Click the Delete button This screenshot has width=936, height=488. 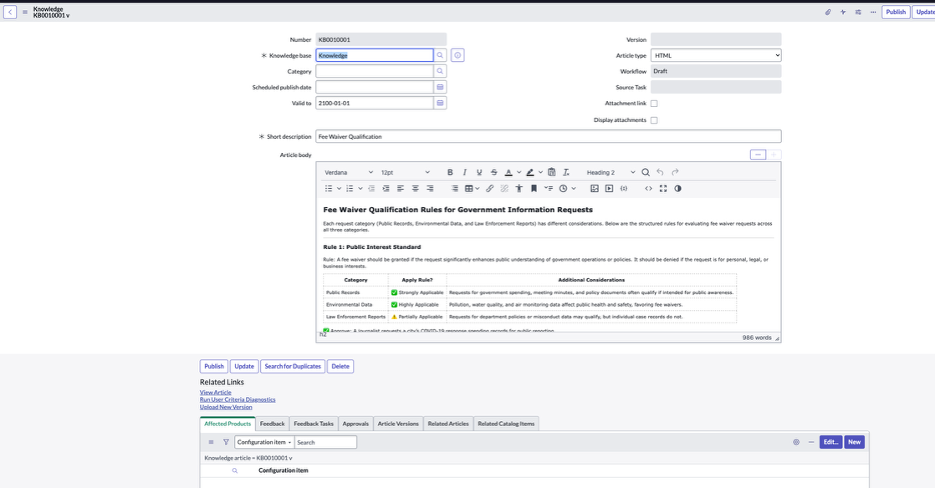coord(340,366)
